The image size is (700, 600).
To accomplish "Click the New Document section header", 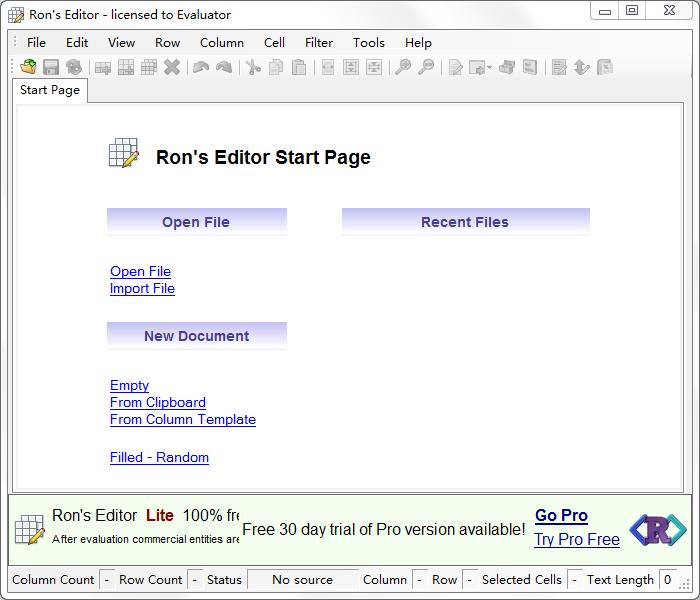I will tap(196, 335).
